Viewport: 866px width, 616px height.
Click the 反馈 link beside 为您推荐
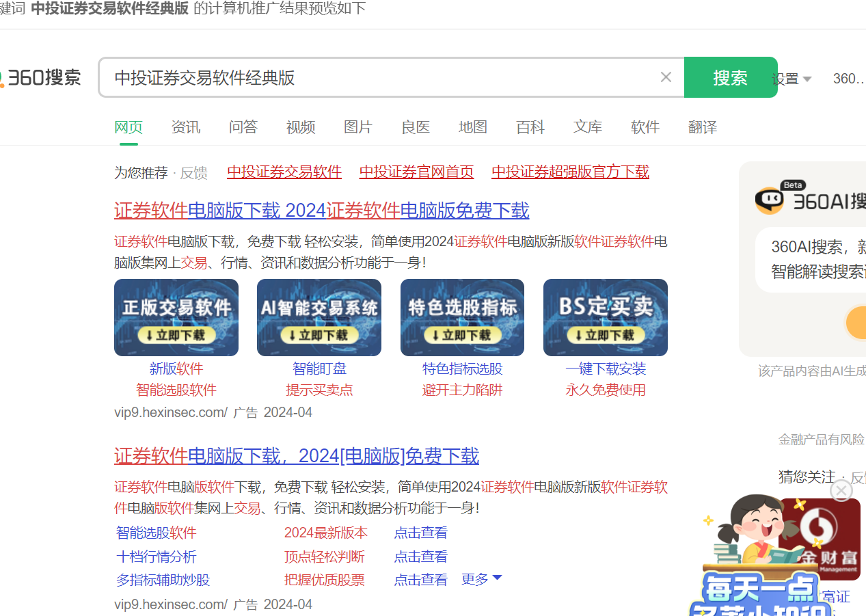[193, 173]
